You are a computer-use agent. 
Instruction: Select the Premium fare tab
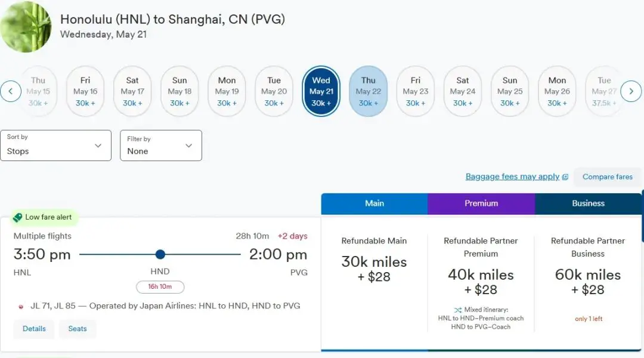[x=481, y=203]
